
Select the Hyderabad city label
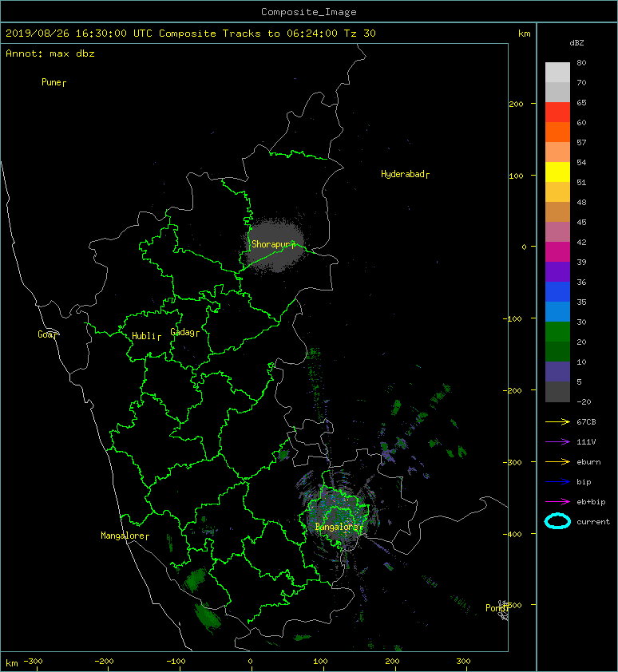pos(405,174)
